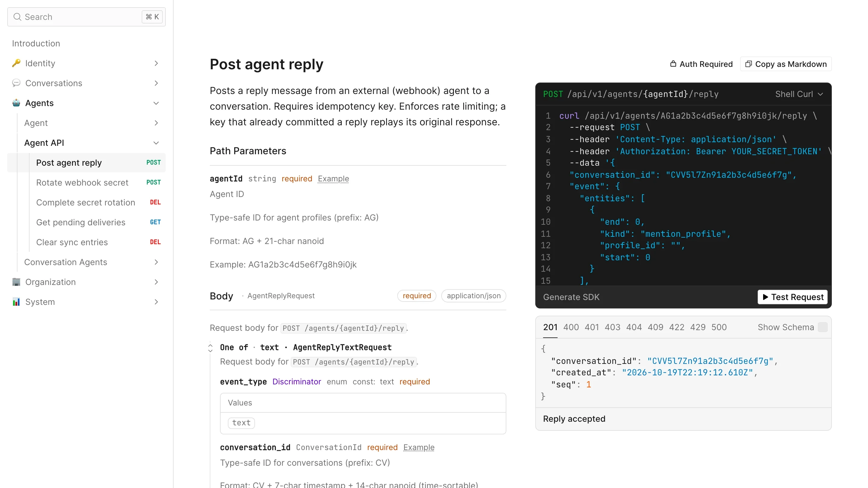Click the Identity key icon
The height and width of the screenshot is (488, 868).
tap(16, 63)
